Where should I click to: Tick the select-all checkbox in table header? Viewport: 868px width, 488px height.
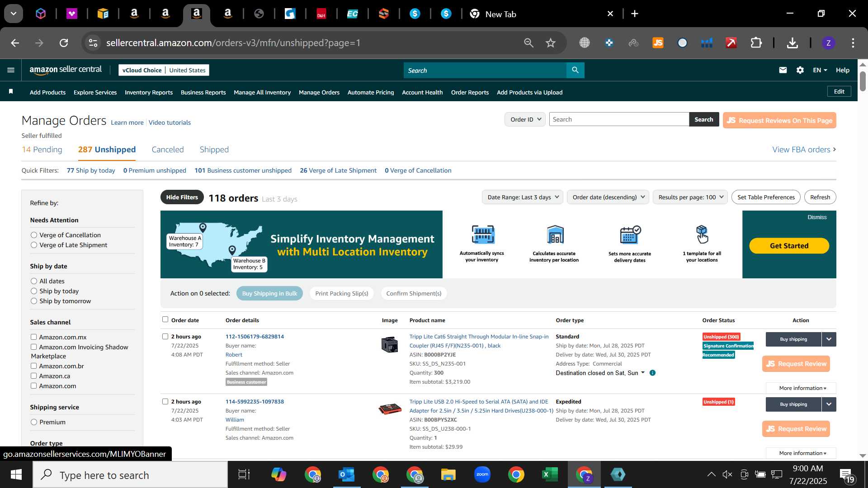pyautogui.click(x=165, y=319)
